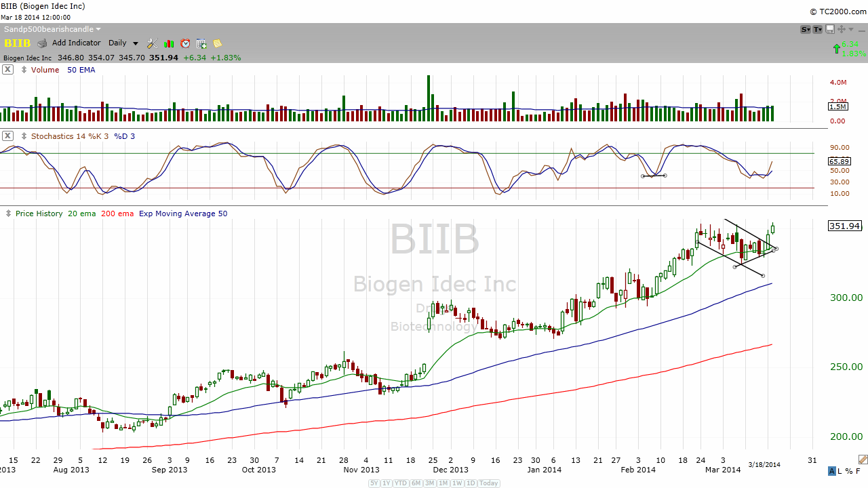Click the 200 ema legend label

(x=117, y=213)
